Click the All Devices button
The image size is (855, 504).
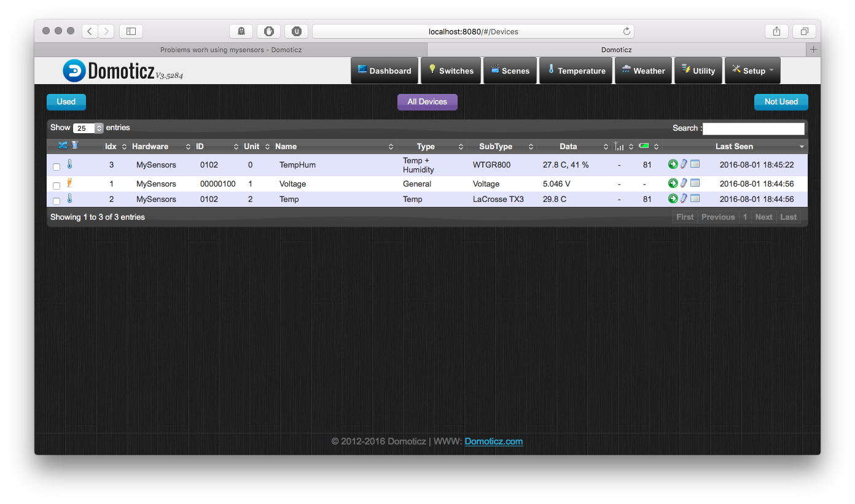click(427, 102)
